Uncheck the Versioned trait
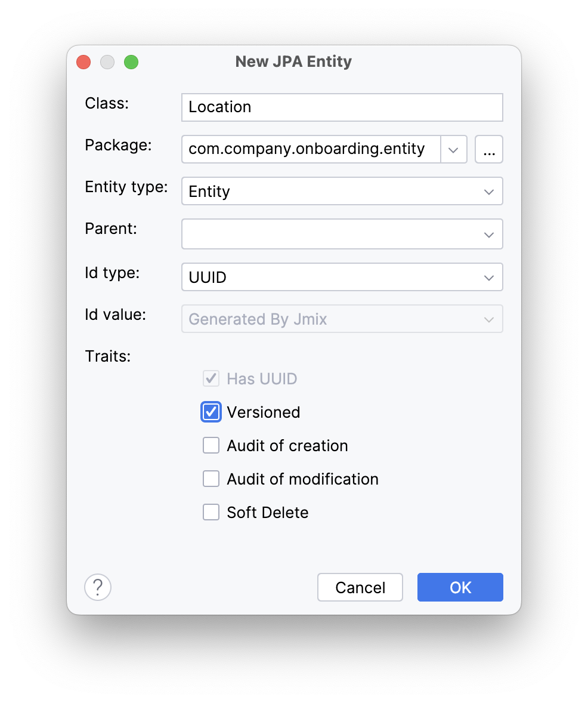Screen dimensions: 588x703 211,412
